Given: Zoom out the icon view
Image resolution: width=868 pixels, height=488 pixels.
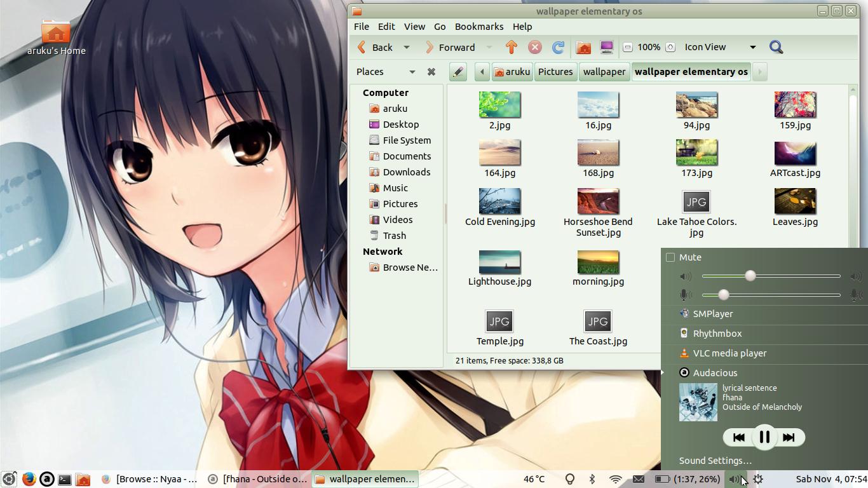Looking at the screenshot, I should (x=628, y=47).
